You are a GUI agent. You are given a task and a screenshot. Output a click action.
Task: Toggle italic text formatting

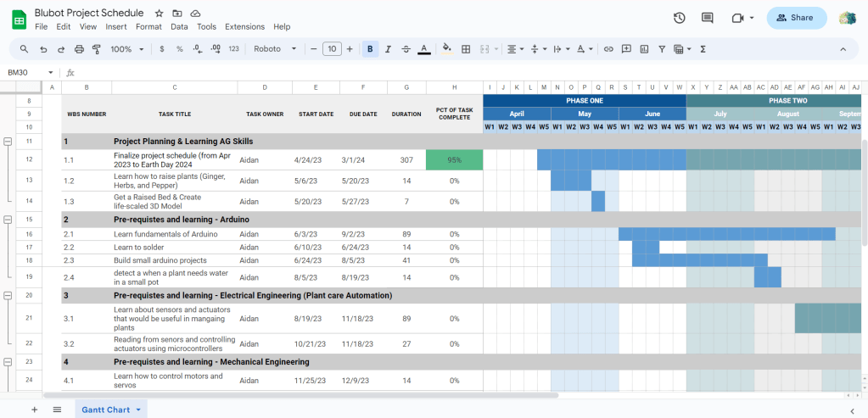pyautogui.click(x=388, y=49)
